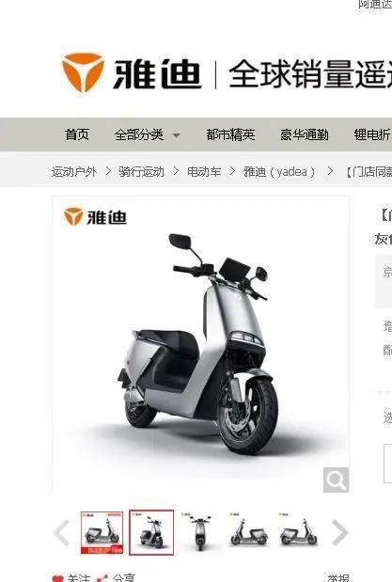The image size is (392, 582).
Task: Select the fourth side-view scooter thumbnail
Action: (249, 532)
